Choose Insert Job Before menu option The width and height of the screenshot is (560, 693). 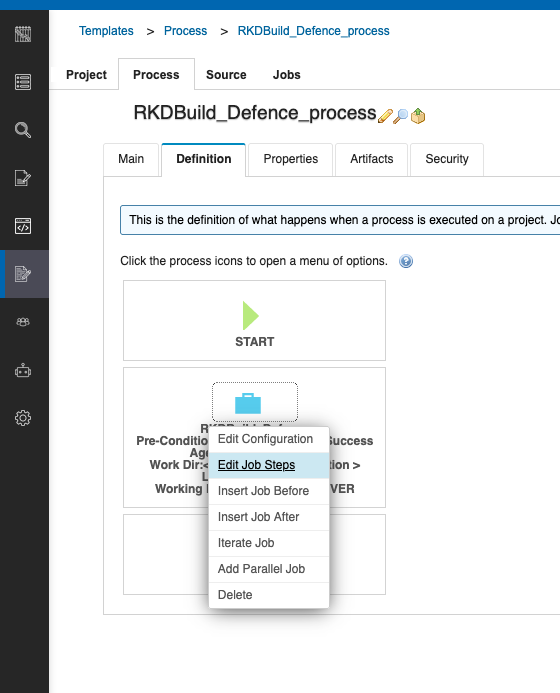269,491
